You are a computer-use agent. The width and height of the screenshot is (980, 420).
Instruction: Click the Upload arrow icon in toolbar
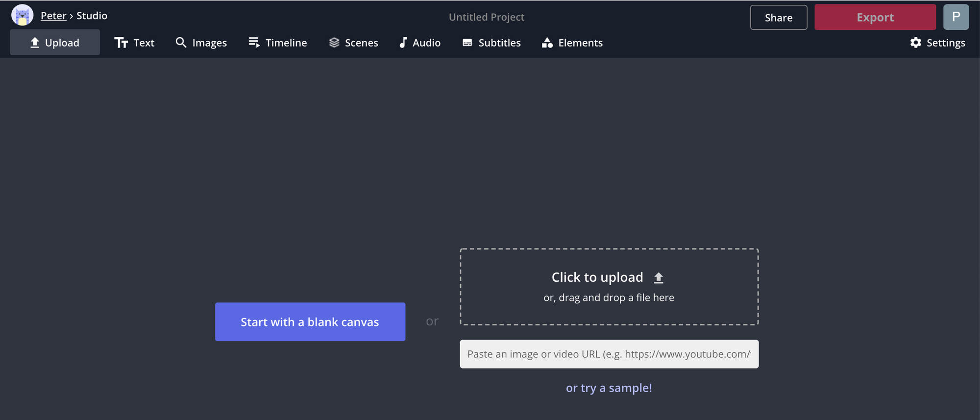click(x=35, y=43)
